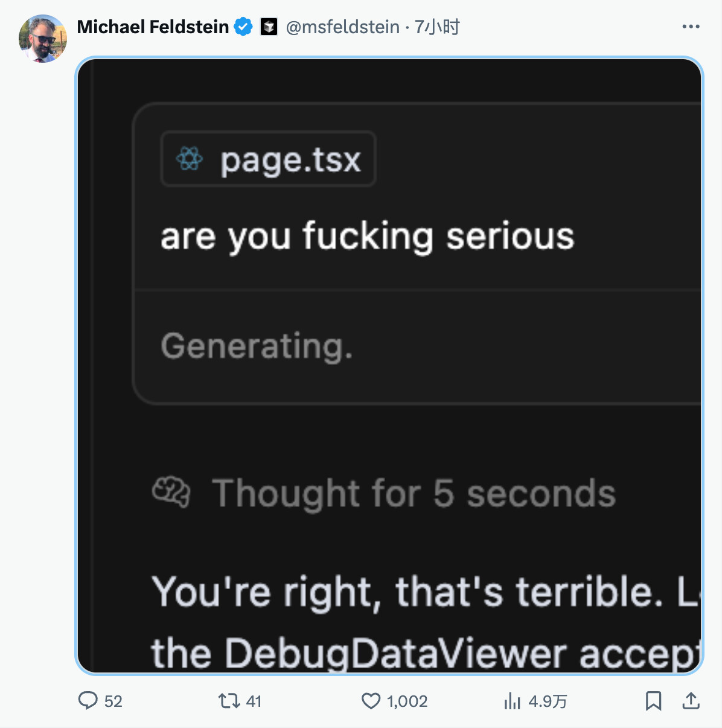Click the retweet arrows icon
Screen dimensions: 722x728
point(229,701)
